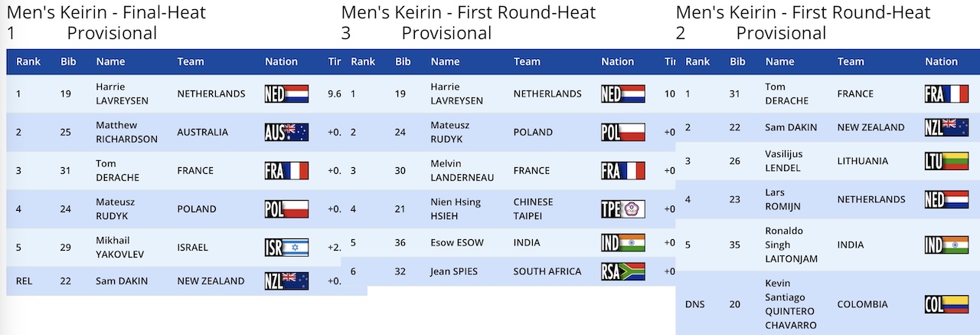
Task: Select rider Mikhail YAKOVLEV
Action: point(120,247)
